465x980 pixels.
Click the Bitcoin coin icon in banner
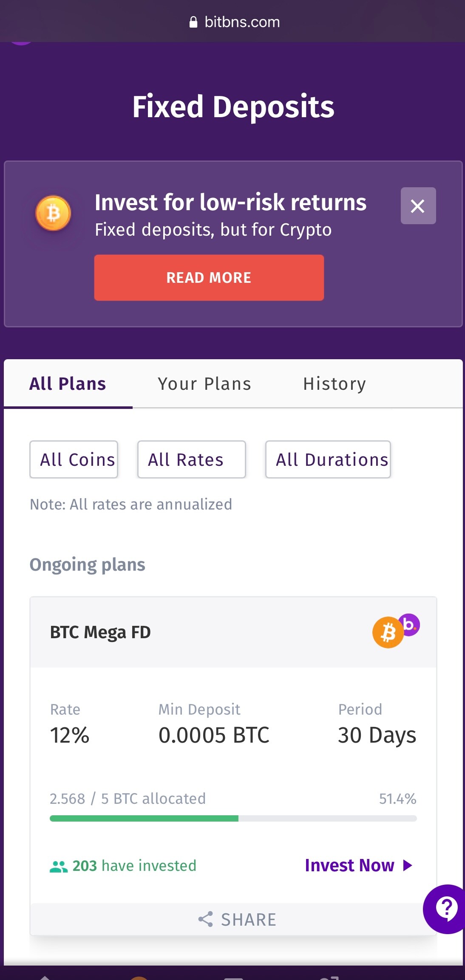tap(53, 213)
